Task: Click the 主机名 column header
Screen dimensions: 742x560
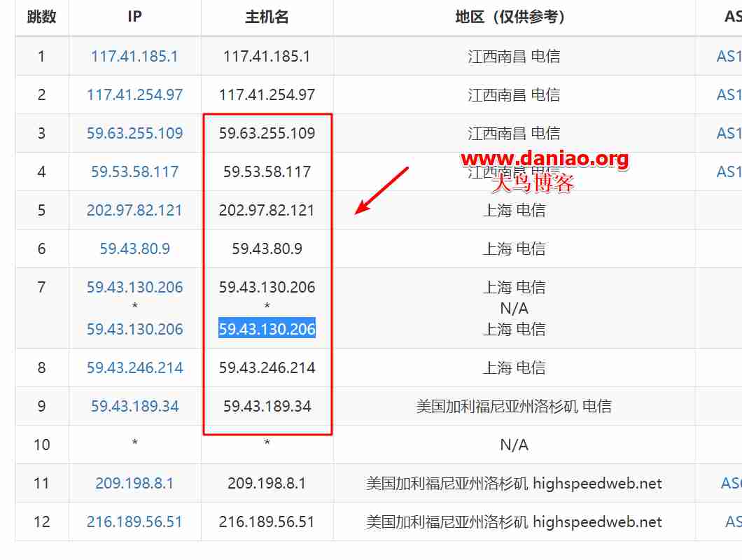Action: point(267,17)
